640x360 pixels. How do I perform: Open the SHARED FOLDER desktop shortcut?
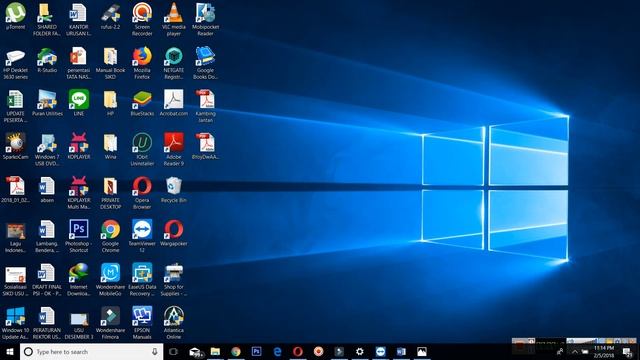(47, 19)
